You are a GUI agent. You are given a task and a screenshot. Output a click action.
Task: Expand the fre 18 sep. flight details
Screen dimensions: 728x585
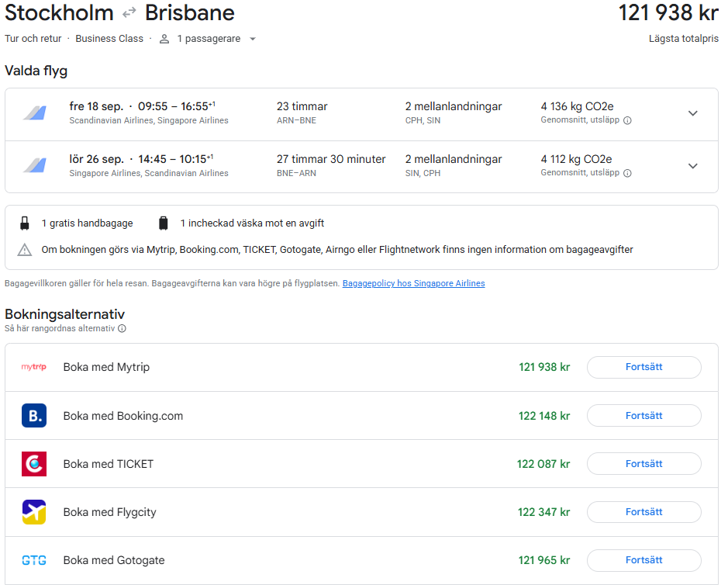(692, 113)
